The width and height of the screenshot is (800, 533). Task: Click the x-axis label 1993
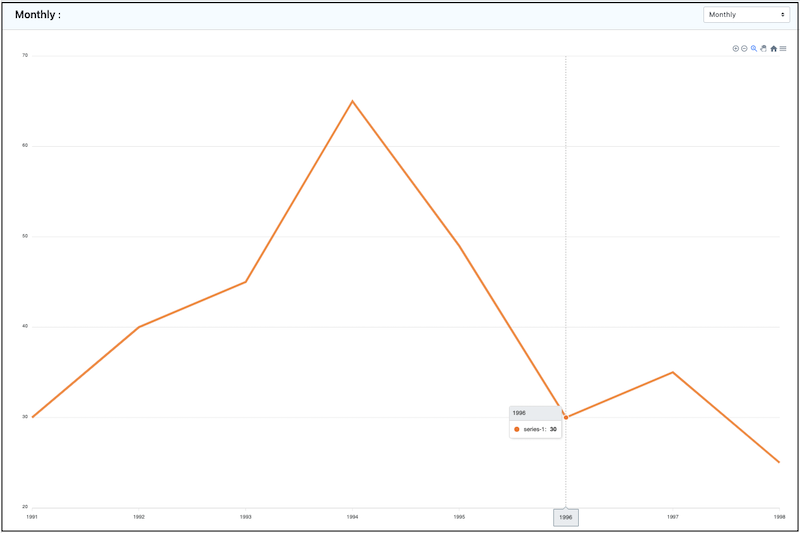coord(245,517)
